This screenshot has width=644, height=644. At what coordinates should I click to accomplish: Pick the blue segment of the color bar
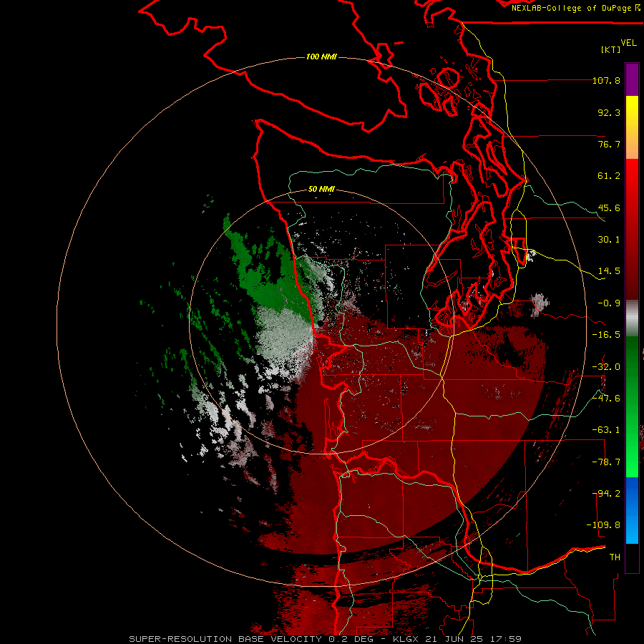click(x=632, y=510)
